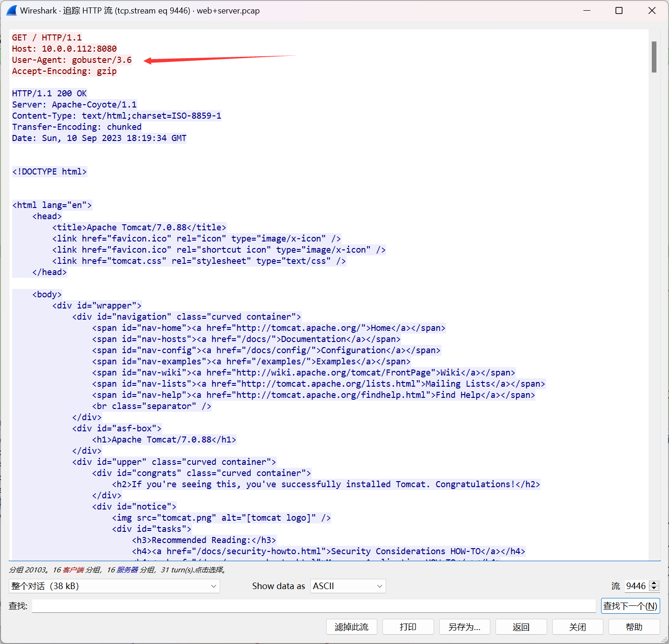Increment the stream number with up arrow
The image size is (669, 644).
(x=654, y=583)
